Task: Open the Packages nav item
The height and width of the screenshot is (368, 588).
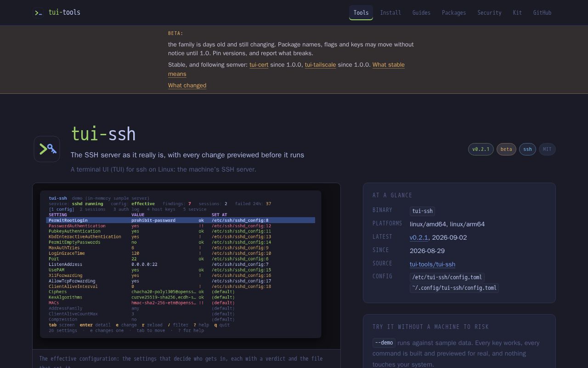Action: (x=454, y=12)
